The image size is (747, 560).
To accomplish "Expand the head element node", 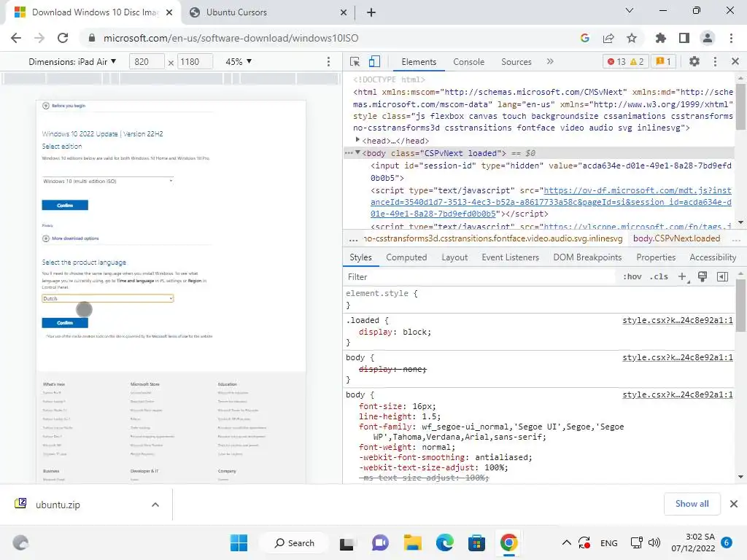I will [x=357, y=140].
